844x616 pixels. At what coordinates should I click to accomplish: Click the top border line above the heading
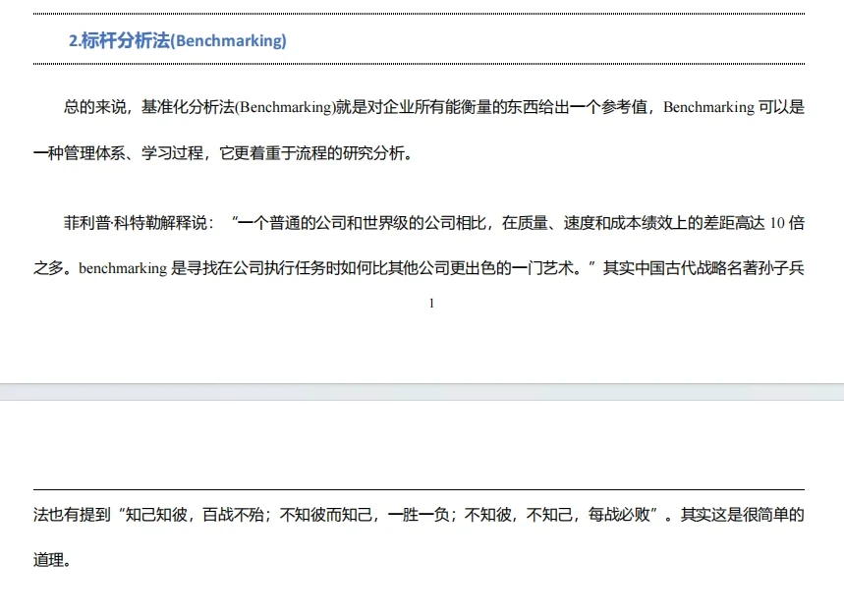pos(422,15)
